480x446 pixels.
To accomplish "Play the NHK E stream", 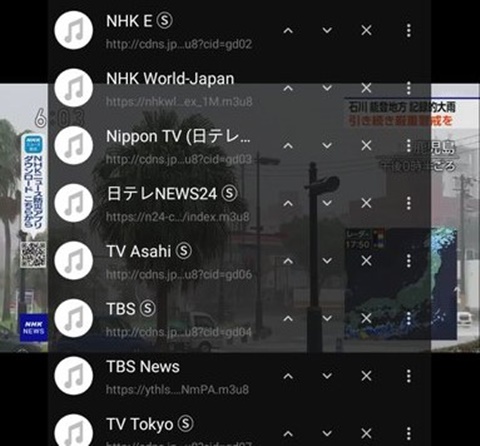I will coord(139,21).
